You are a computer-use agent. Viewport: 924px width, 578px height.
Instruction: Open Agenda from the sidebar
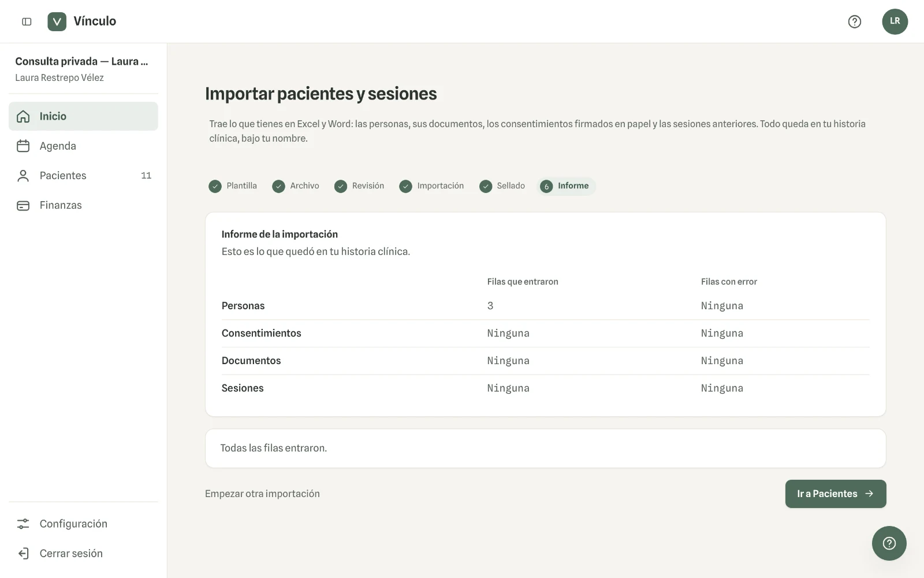point(83,146)
